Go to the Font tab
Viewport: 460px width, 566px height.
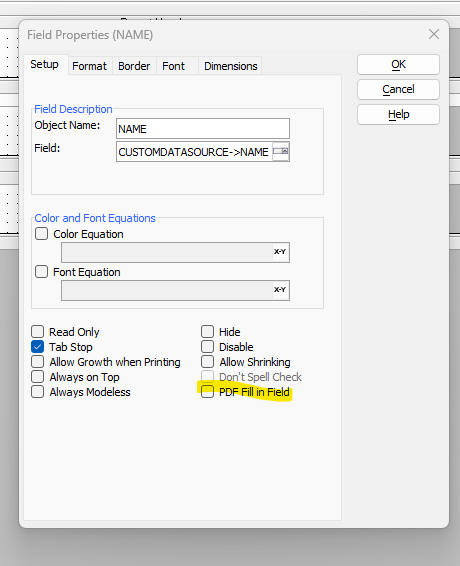(x=173, y=66)
